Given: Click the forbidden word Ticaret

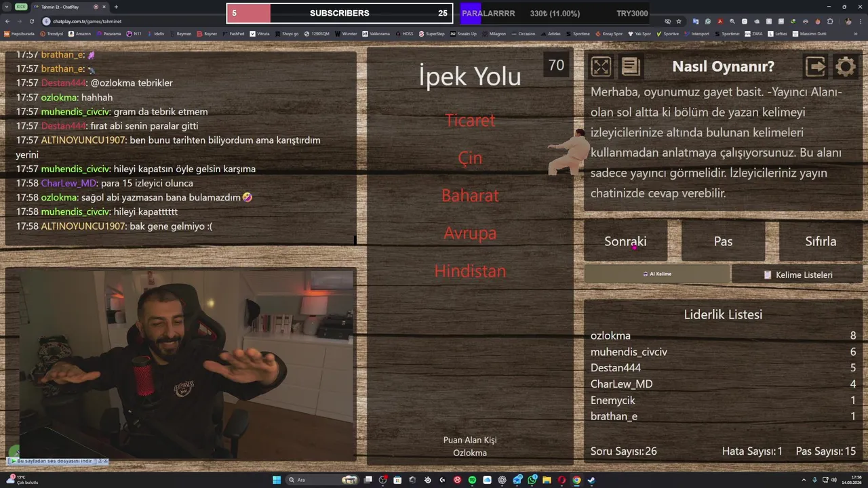Looking at the screenshot, I should [470, 120].
